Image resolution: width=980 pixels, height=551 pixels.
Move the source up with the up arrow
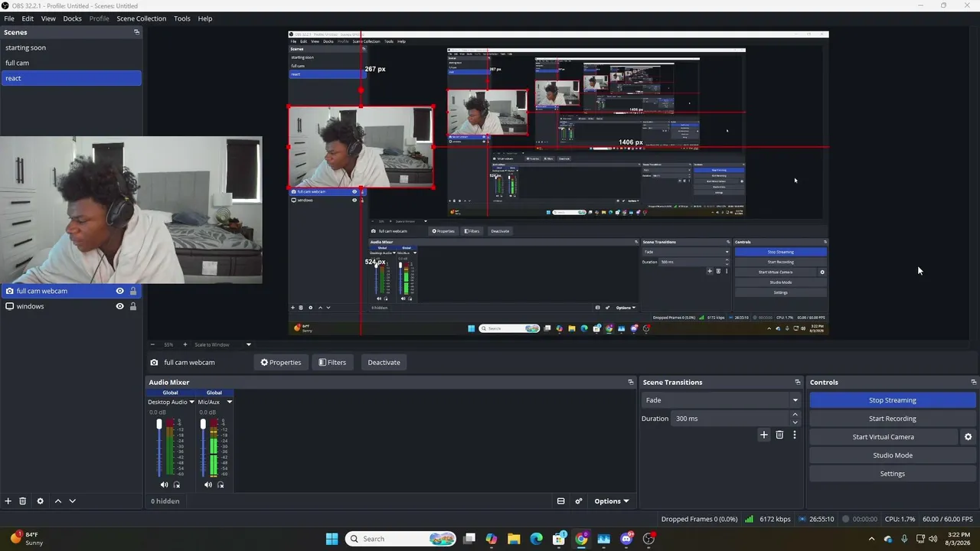click(57, 501)
